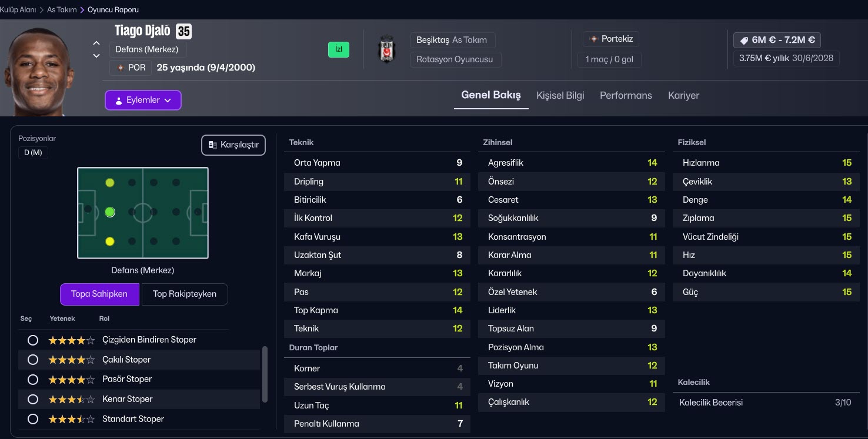Switch to Top Rakipteyken roles view
This screenshot has height=439, width=868.
click(x=185, y=294)
